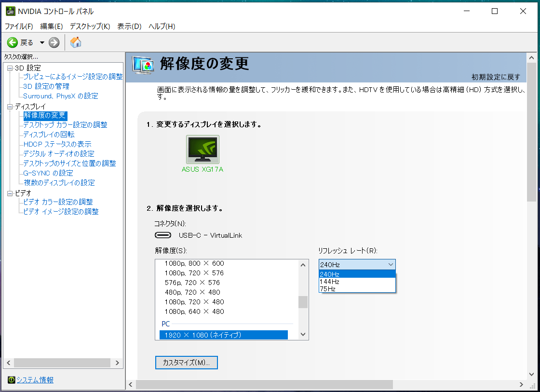This screenshot has height=392, width=540.
Task: Select resolution 480p, 720 × 480
Action: click(192, 292)
